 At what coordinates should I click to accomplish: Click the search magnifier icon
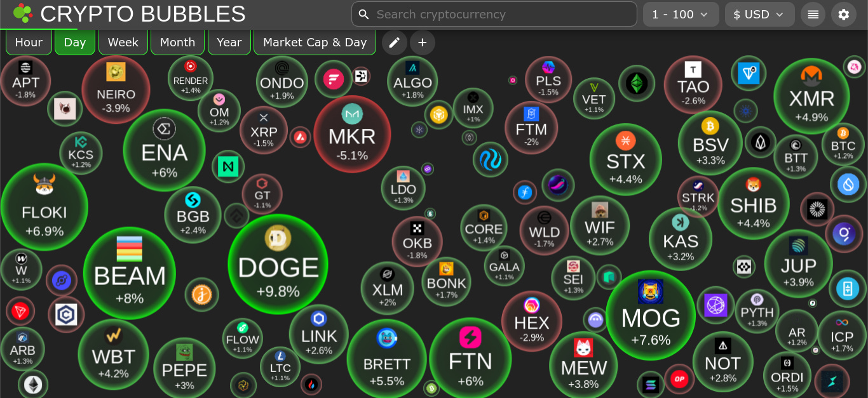click(x=363, y=14)
